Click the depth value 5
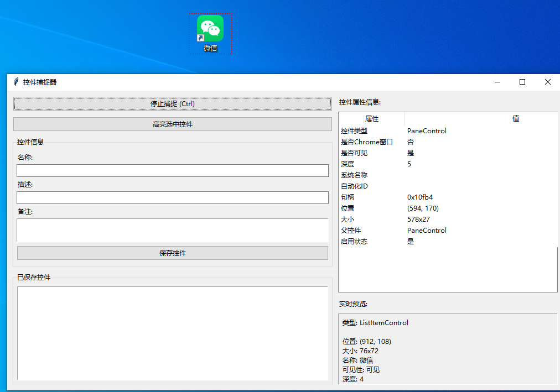 coord(409,164)
